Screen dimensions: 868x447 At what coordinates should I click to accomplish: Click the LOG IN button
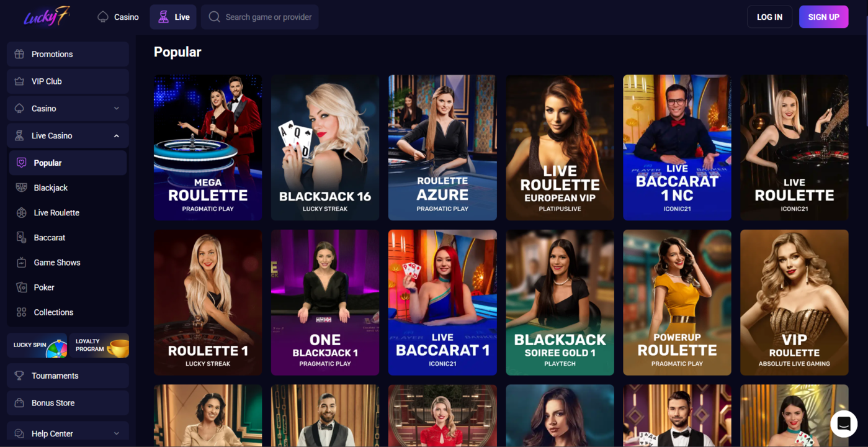click(x=769, y=17)
